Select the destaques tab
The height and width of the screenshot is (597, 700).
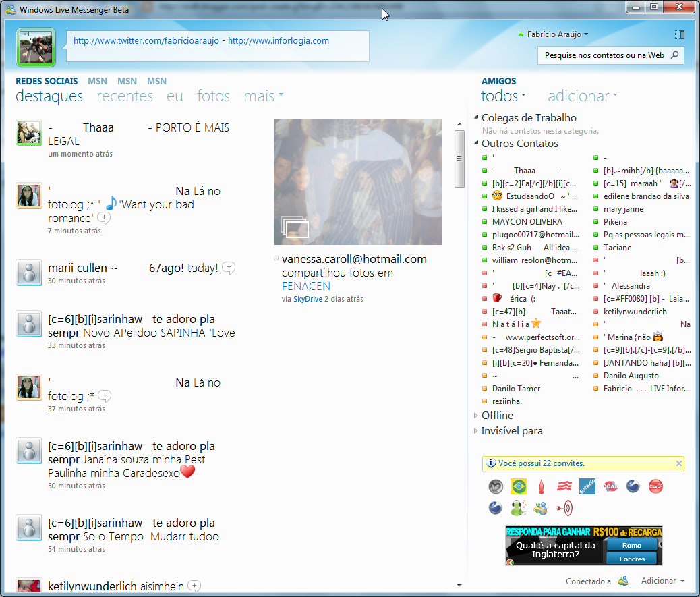coord(49,96)
